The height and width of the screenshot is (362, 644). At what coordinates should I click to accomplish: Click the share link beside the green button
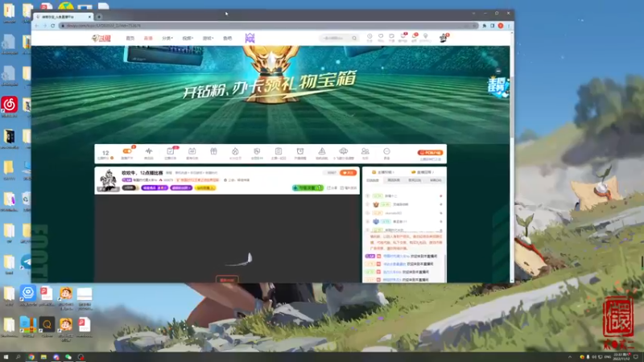(332, 188)
